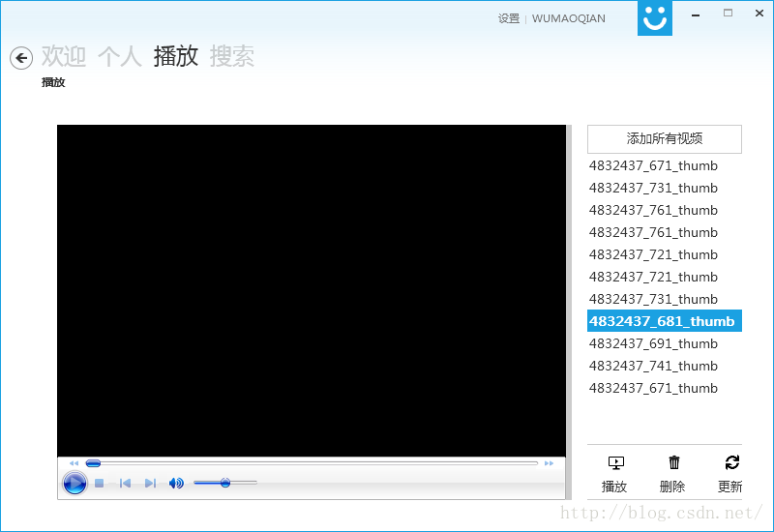Fast forward using the double-right arrows beside the seek bar
The height and width of the screenshot is (532, 774).
(549, 463)
